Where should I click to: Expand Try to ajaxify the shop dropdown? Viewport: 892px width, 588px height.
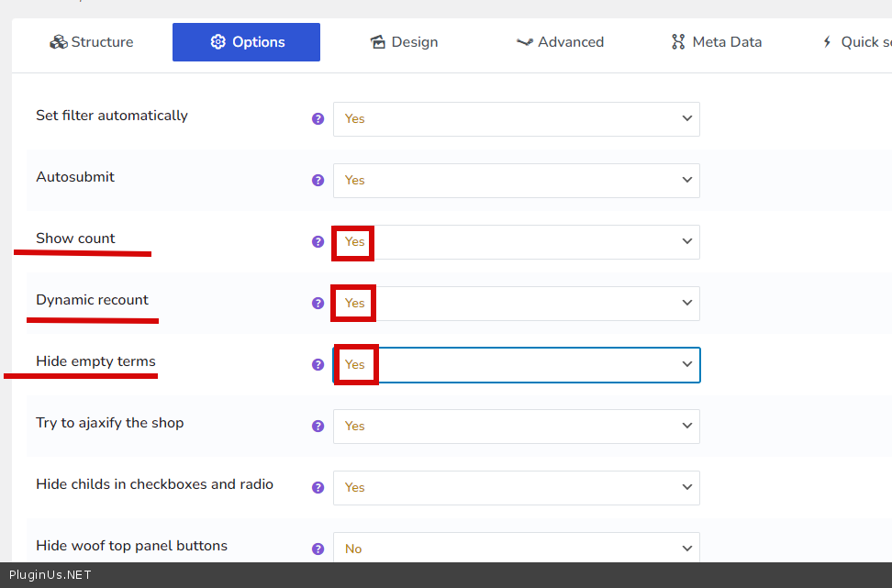(516, 427)
